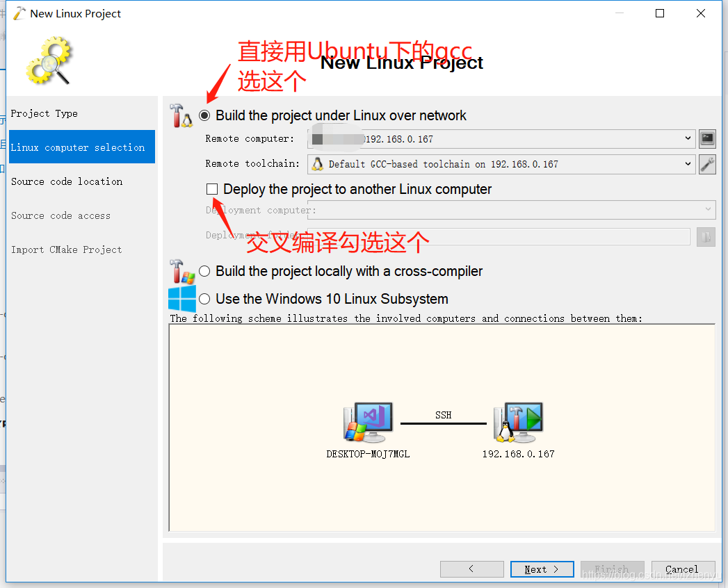Choose Use the Windows 10 Linux Subsystem

pyautogui.click(x=204, y=299)
